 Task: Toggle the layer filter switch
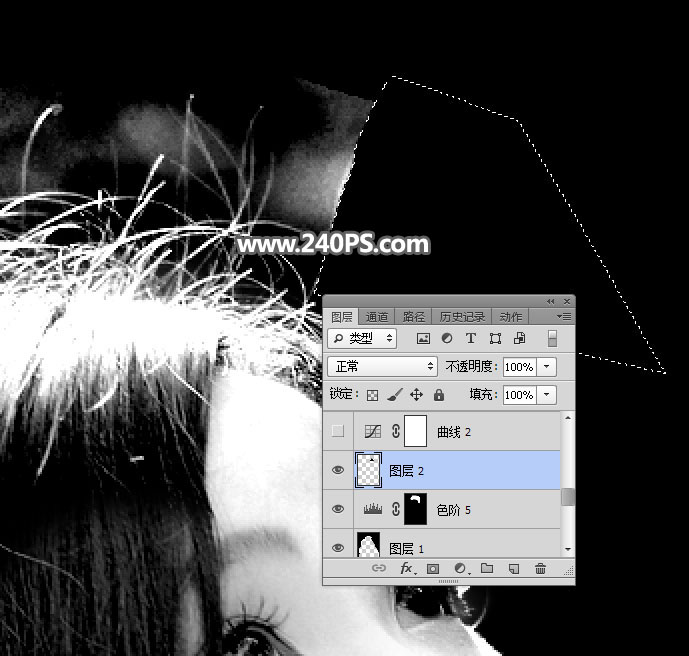click(552, 339)
